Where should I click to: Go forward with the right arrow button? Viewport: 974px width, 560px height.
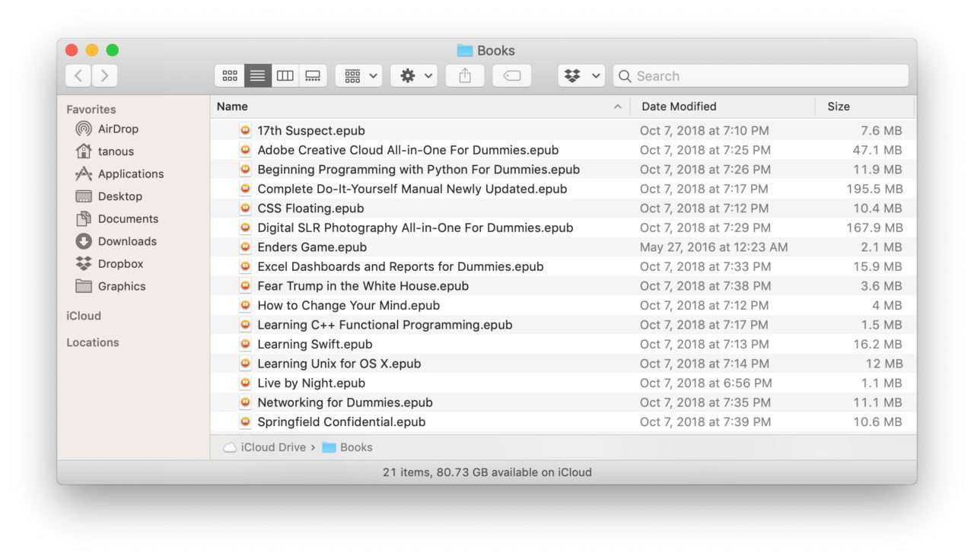104,75
